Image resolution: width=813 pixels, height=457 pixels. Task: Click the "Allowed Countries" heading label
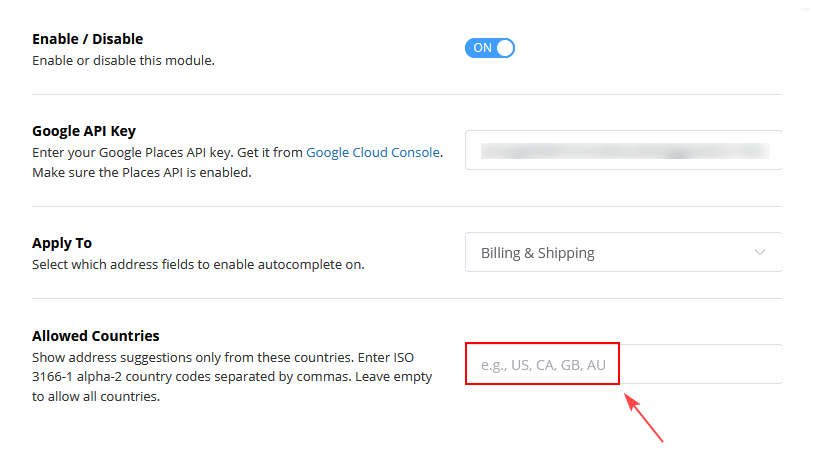[x=95, y=336]
